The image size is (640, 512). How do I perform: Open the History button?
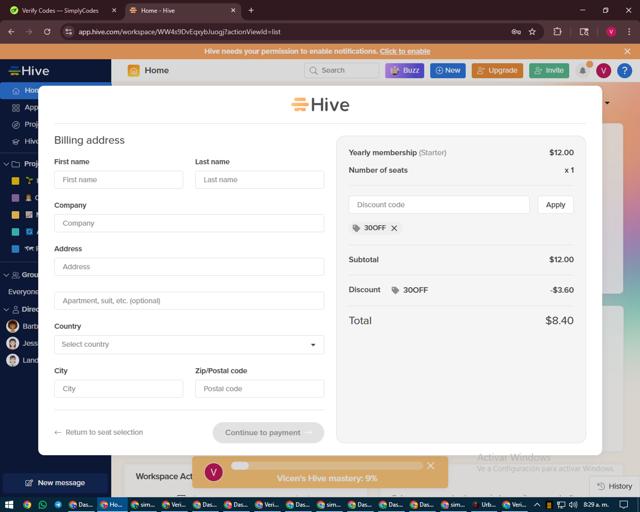tap(614, 486)
